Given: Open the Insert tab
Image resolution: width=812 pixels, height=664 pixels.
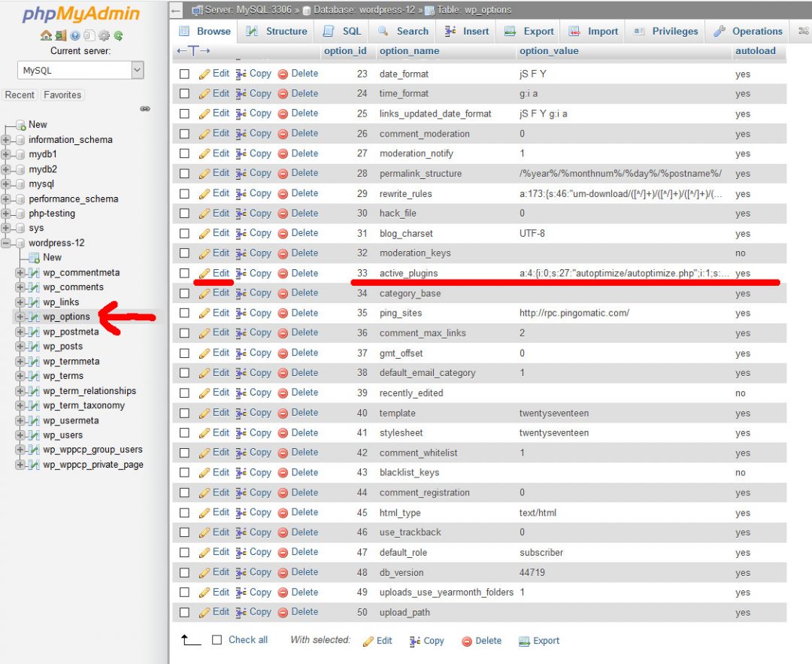Looking at the screenshot, I should (467, 31).
